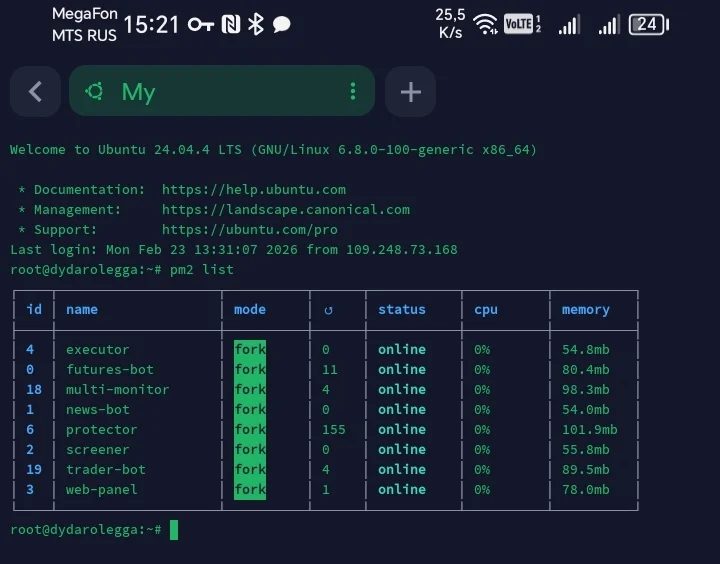Open the landscape.canonical.com link
Viewport: 720px width, 564px height.
(x=286, y=209)
